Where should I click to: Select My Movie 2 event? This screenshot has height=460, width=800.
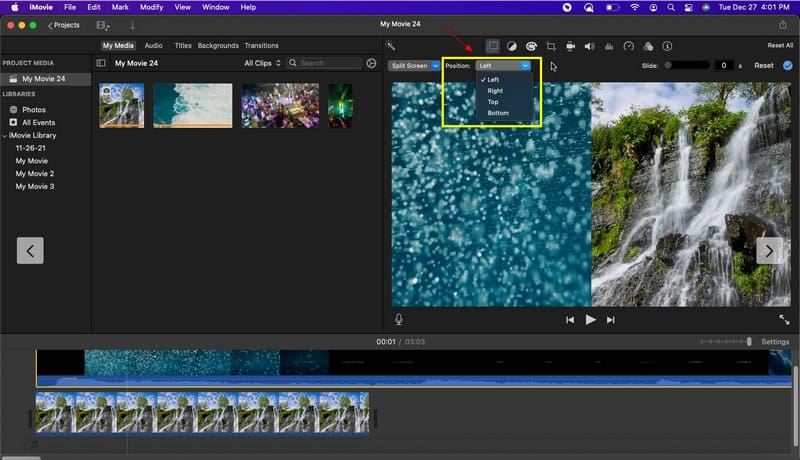point(35,174)
